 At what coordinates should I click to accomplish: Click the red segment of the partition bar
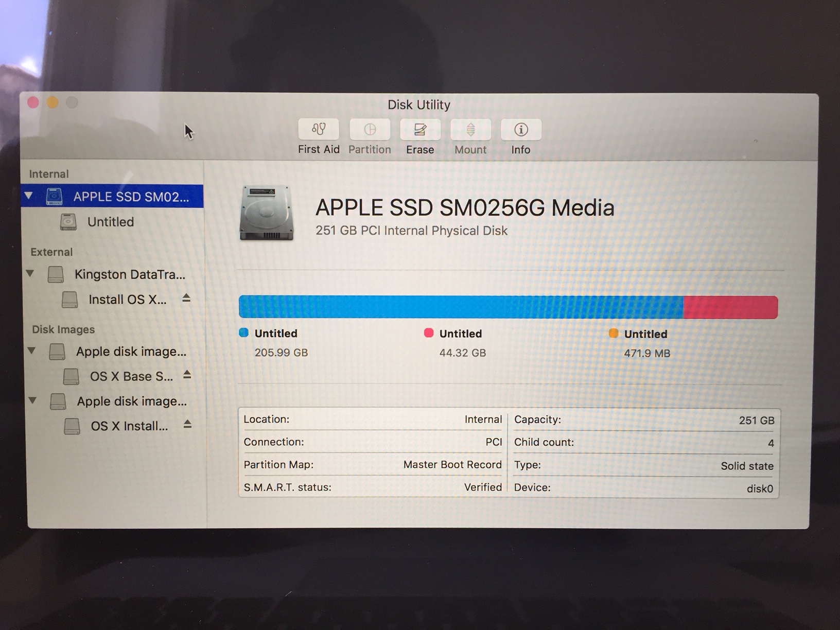[730, 307]
